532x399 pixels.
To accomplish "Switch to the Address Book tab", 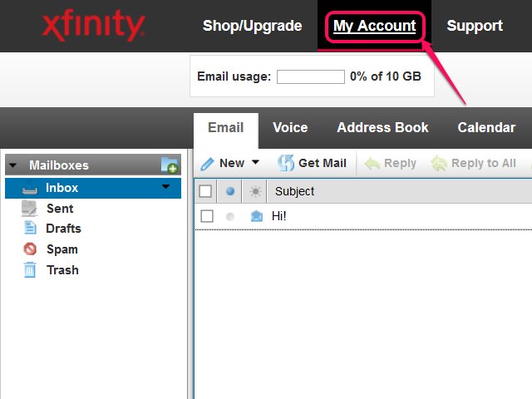I will coord(382,127).
